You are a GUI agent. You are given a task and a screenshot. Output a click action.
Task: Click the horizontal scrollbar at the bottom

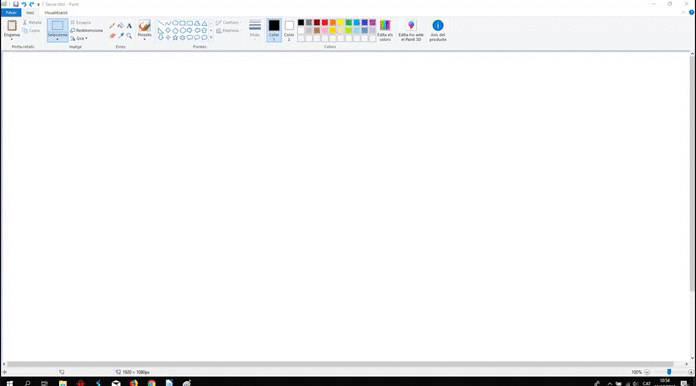point(340,364)
